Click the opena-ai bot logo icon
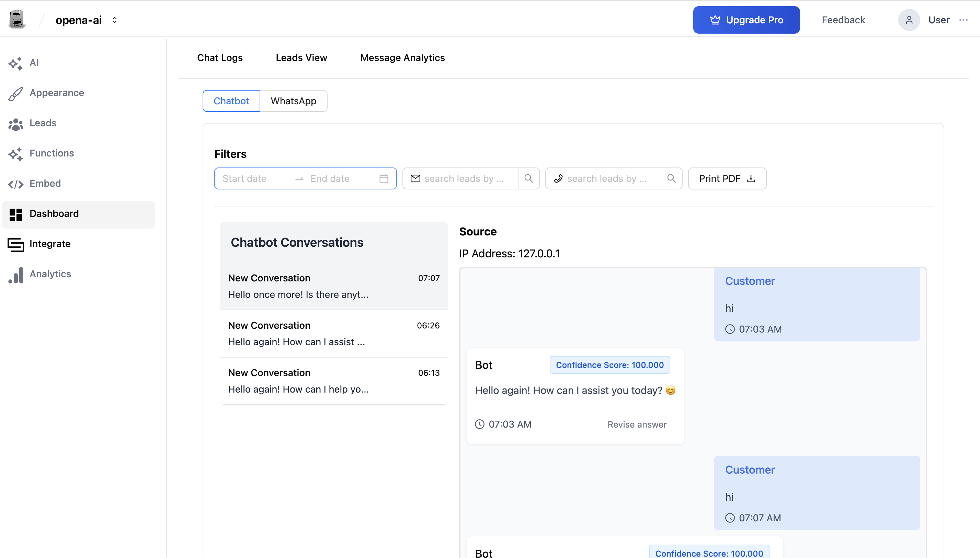980x558 pixels. click(17, 19)
